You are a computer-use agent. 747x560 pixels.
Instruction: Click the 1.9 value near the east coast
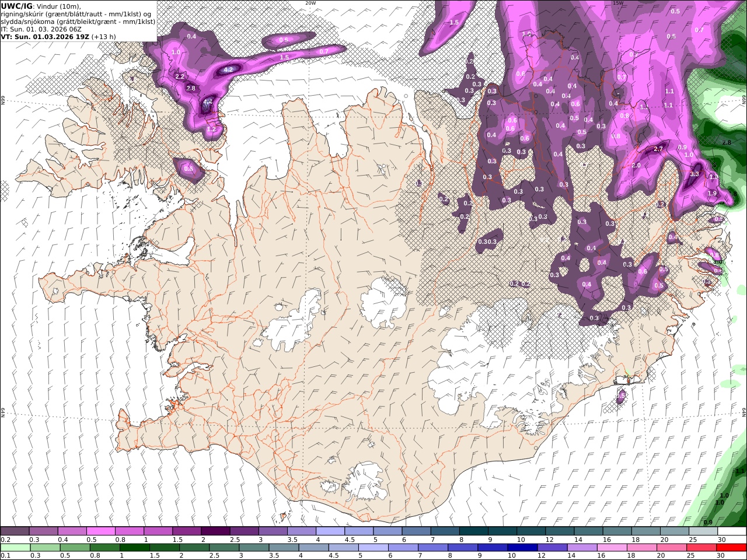coord(711,193)
